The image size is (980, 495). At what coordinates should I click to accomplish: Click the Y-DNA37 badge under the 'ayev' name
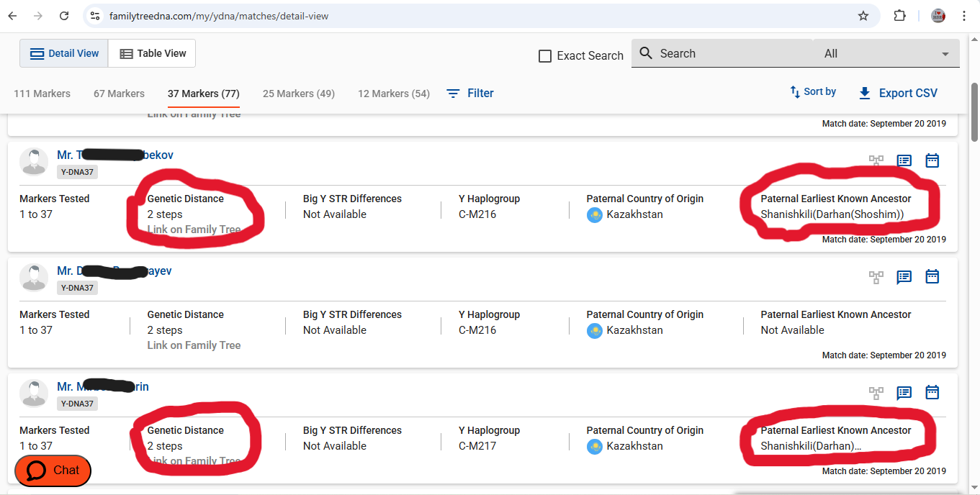coord(77,288)
